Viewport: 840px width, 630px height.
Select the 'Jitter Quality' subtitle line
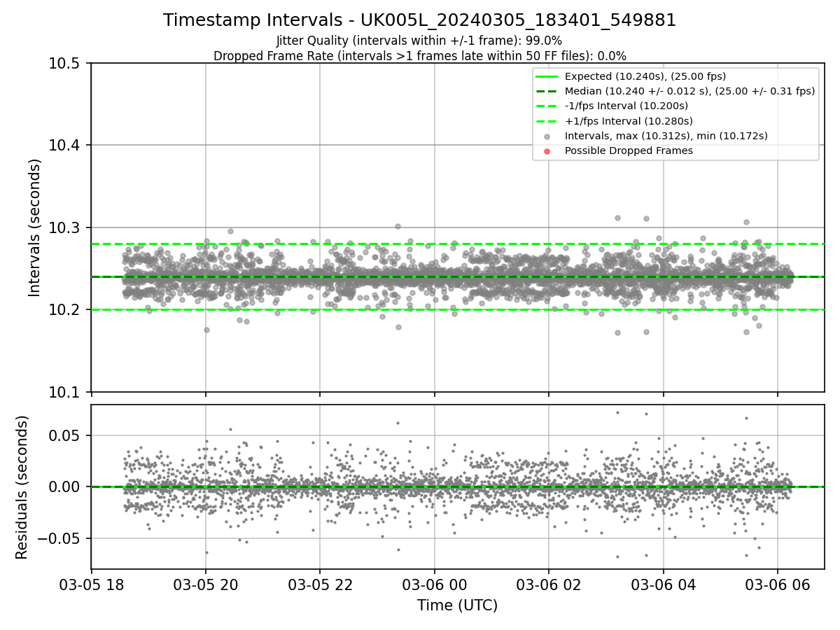pyautogui.click(x=419, y=41)
